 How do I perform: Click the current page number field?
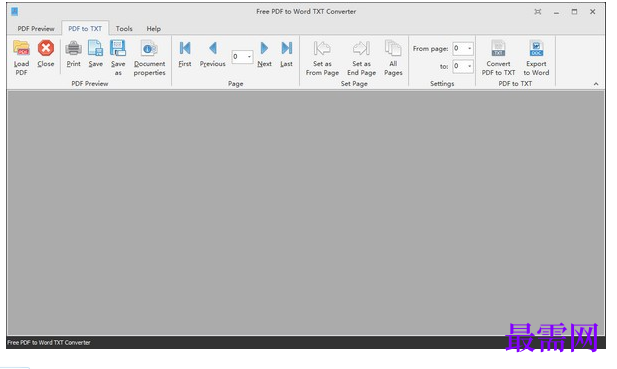(238, 57)
